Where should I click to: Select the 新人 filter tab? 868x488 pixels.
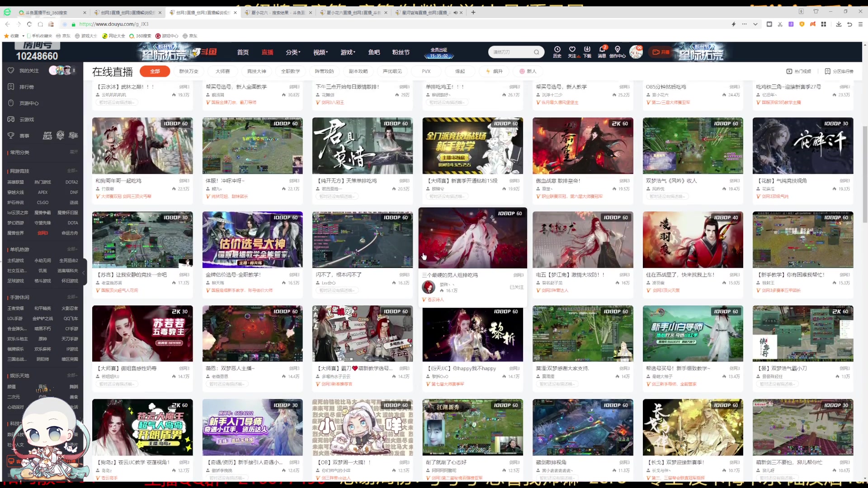point(528,71)
